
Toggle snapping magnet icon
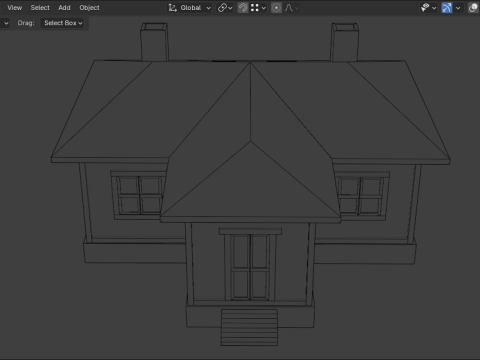point(243,8)
